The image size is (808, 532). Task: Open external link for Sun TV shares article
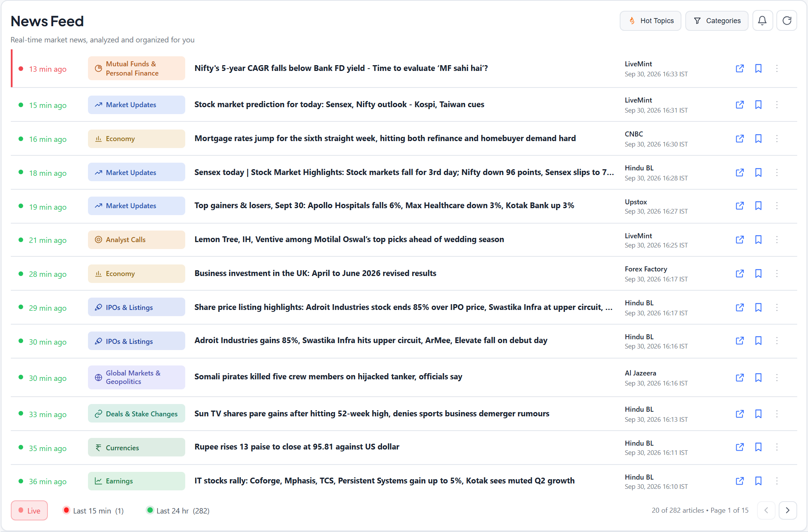point(740,414)
